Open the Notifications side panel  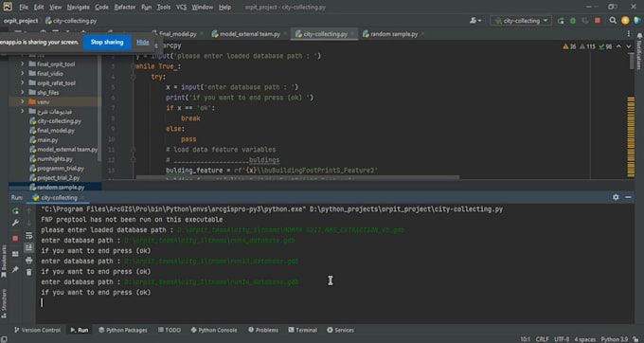[638, 52]
